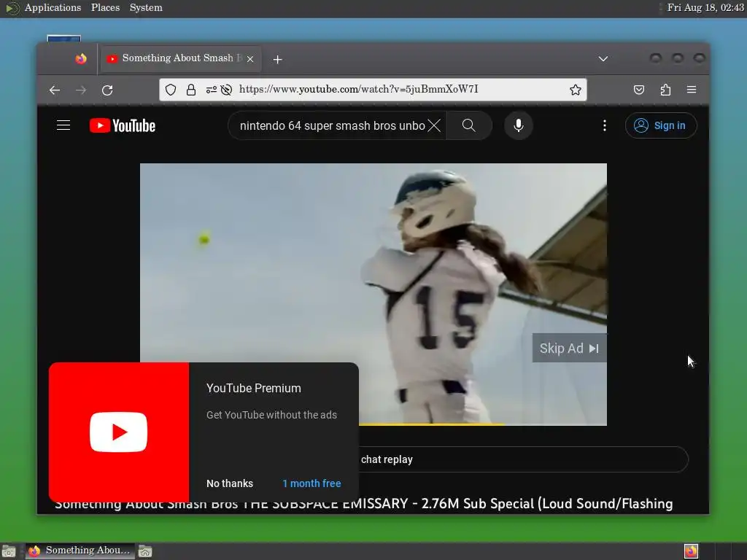Click video title Something About Smash Bros
Image resolution: width=747 pixels, height=560 pixels.
click(x=363, y=505)
